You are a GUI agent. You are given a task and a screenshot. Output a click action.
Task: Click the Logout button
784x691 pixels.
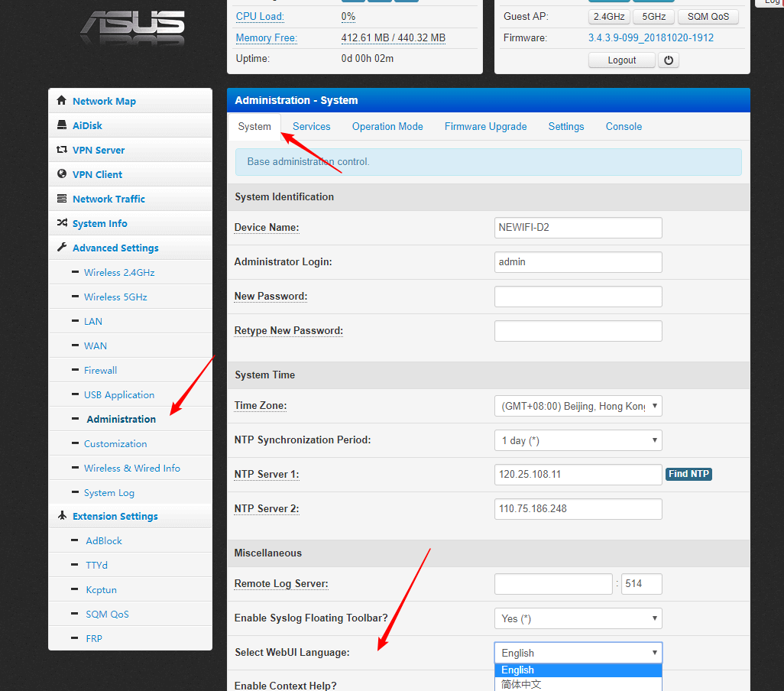click(x=621, y=60)
